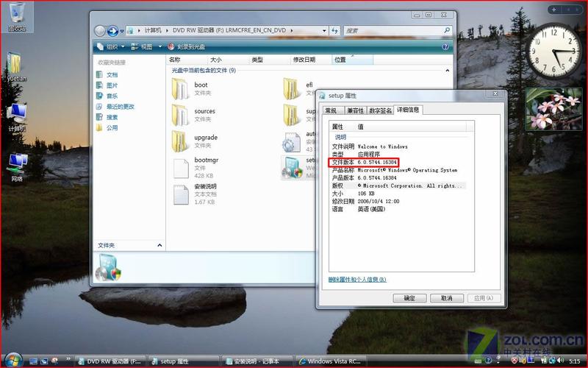Click the search magnifier icon

(447, 30)
